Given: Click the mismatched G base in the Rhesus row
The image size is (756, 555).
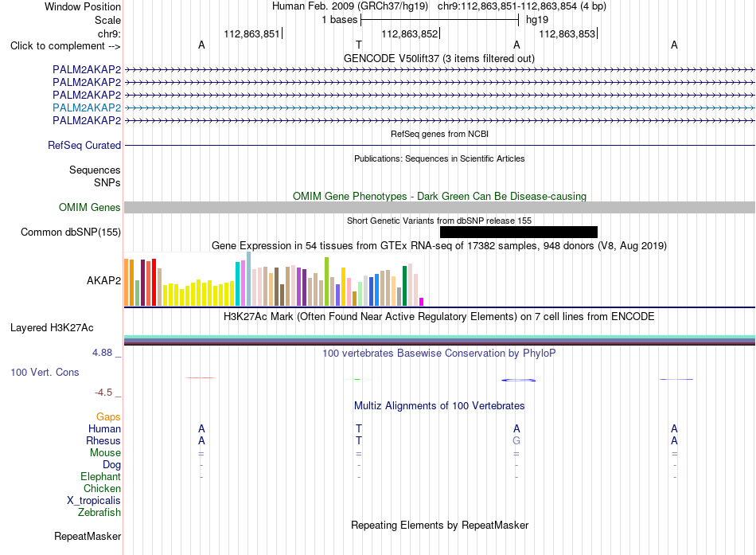Looking at the screenshot, I should tap(516, 440).
